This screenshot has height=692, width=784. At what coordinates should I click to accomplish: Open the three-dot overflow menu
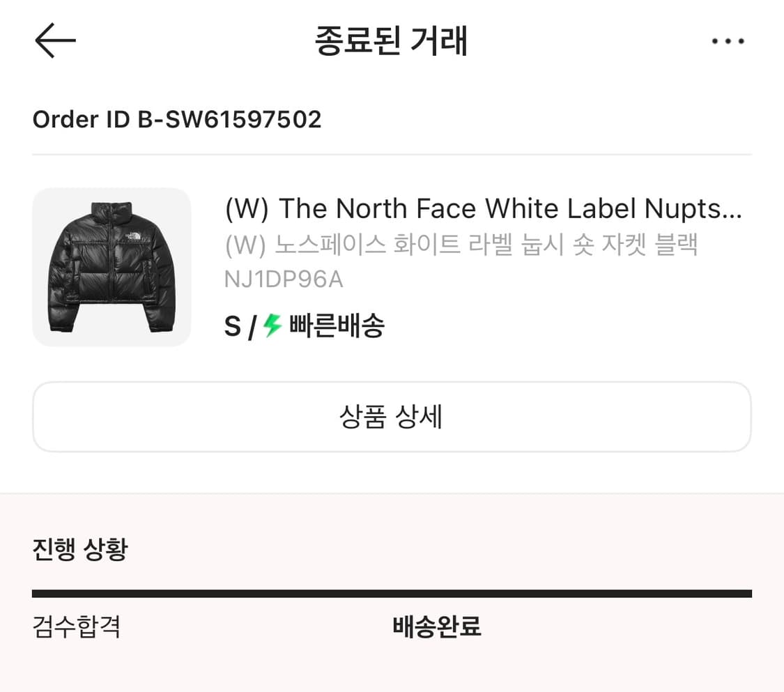click(728, 40)
